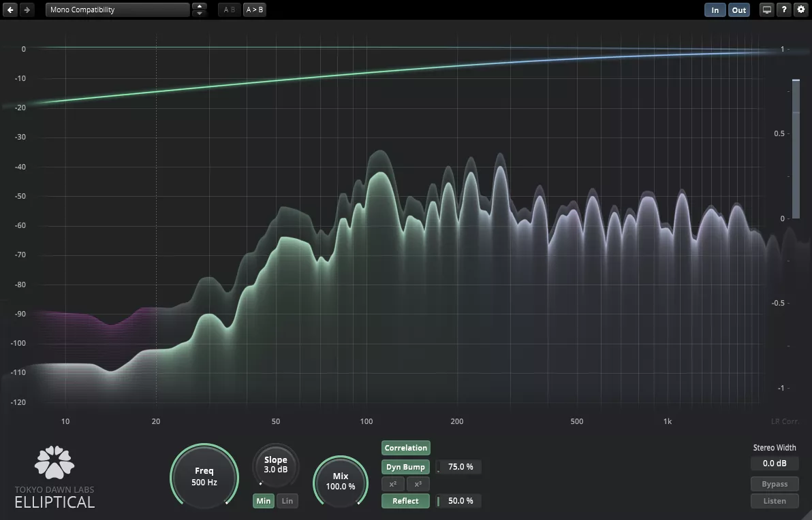Toggle the Dyn Bump option
This screenshot has height=520, width=812.
point(405,467)
